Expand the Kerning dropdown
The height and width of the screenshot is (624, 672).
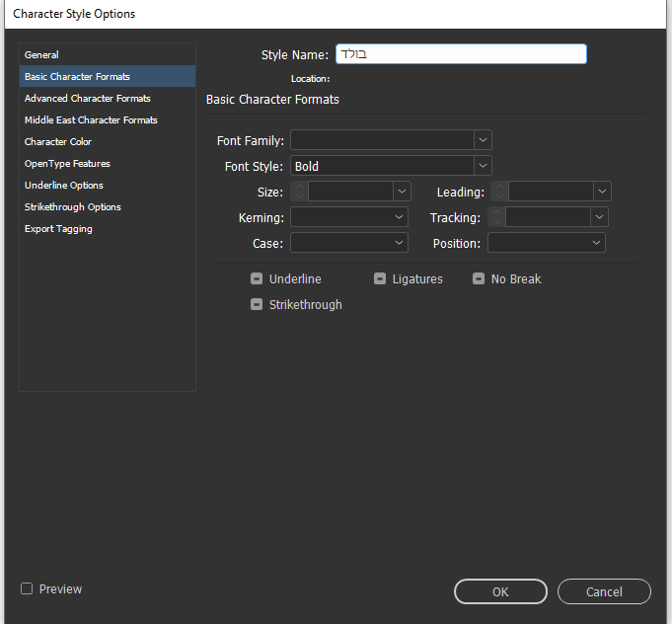pos(400,217)
